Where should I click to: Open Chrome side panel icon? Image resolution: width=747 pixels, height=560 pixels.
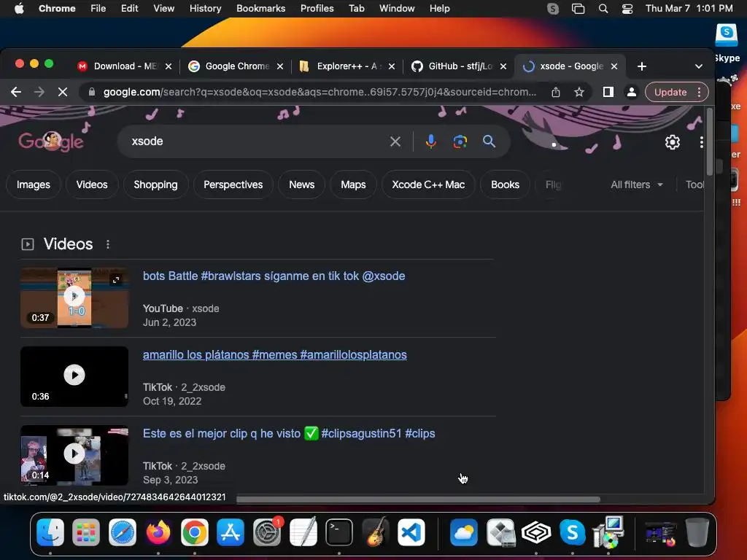pos(608,92)
